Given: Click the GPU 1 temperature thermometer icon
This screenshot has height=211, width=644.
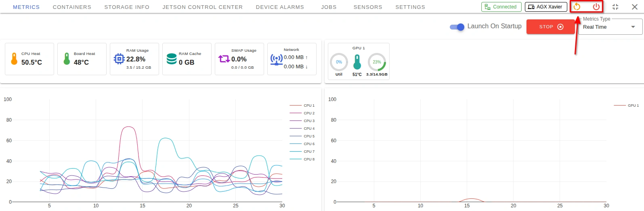Looking at the screenshot, I should [x=357, y=62].
